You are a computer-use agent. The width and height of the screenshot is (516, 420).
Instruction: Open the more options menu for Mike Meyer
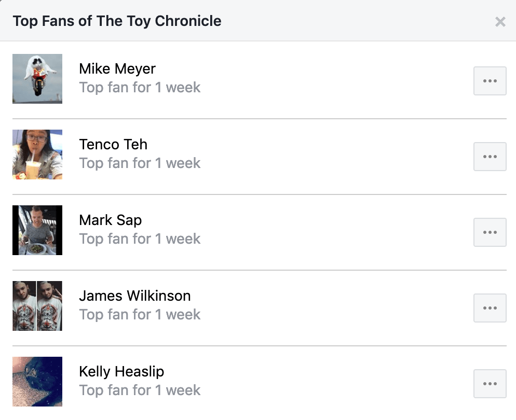(490, 81)
